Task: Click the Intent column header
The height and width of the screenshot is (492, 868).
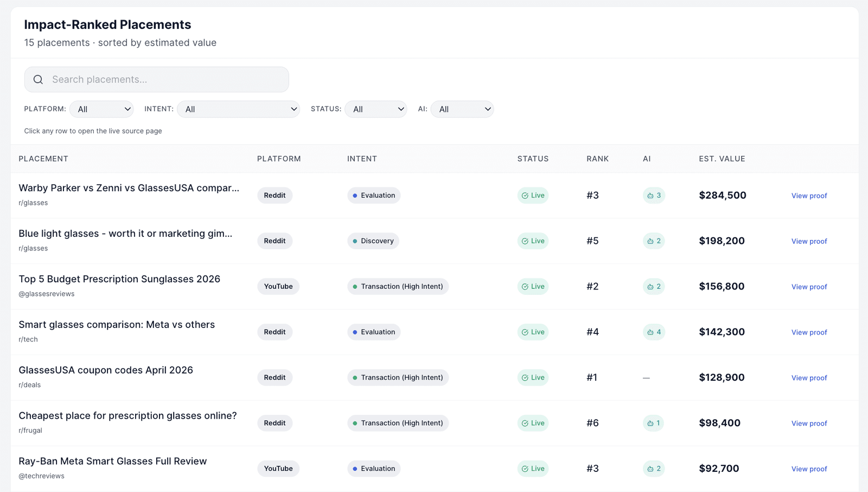Action: (362, 159)
